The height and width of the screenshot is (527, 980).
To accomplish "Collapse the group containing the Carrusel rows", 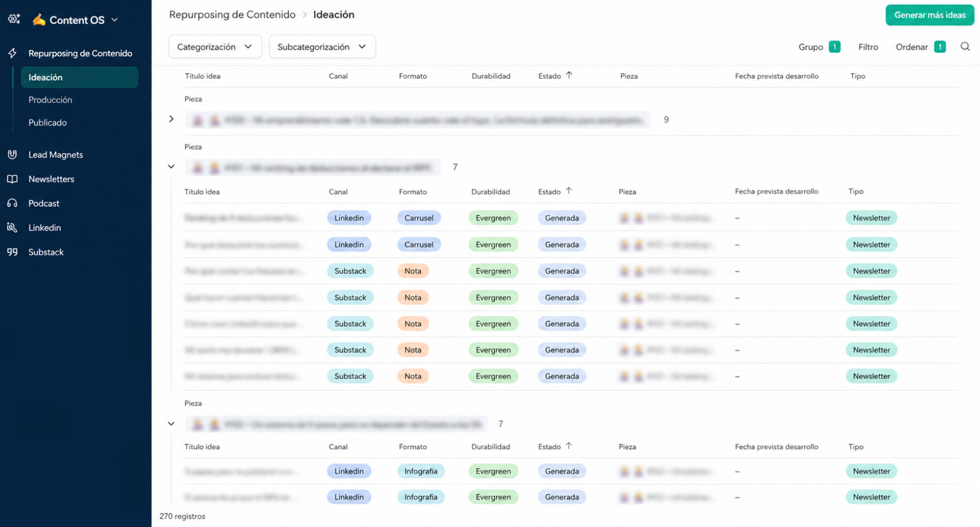I will tap(171, 166).
